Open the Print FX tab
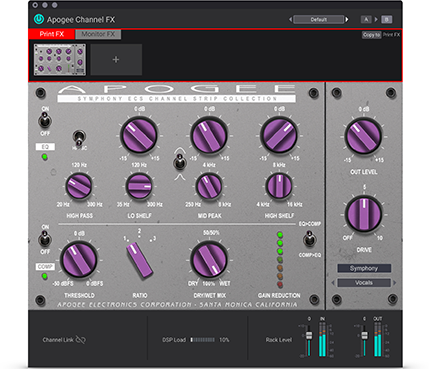Image resolution: width=429 pixels, height=369 pixels. click(52, 34)
